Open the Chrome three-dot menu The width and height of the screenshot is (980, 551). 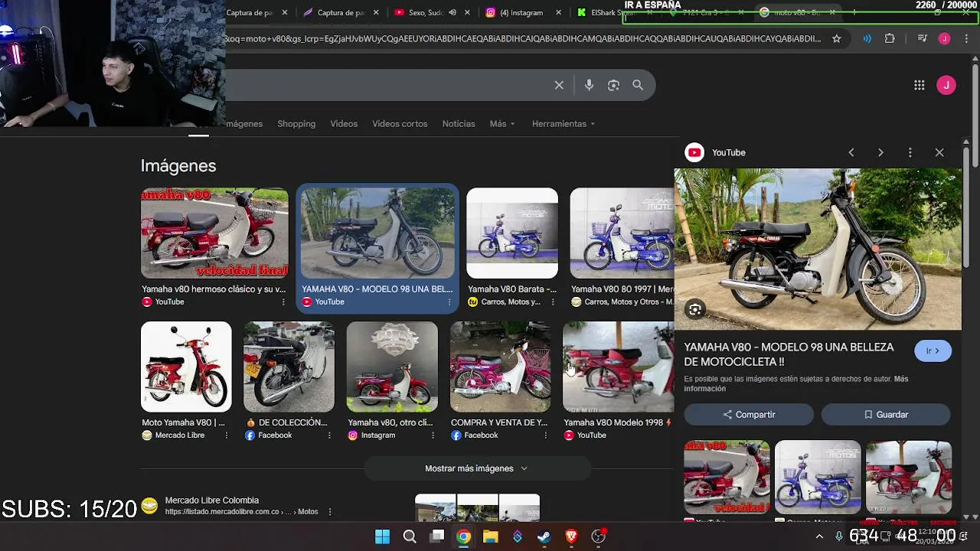[x=966, y=38]
